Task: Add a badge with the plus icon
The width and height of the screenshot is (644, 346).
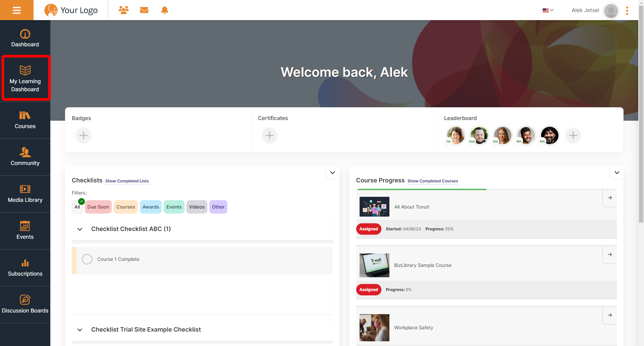Action: [84, 135]
